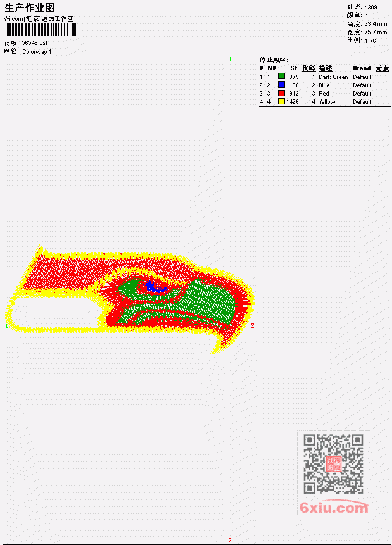392x545 pixels.
Task: Click the barcode under the studio name
Action: click(40, 30)
